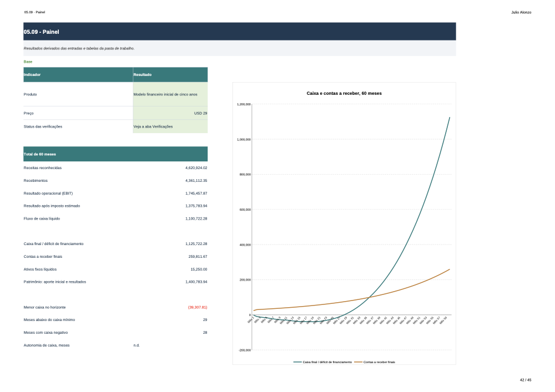Viewport: 555px width, 392px height.
Task: Click the chart title Caixa e contas a receber
Action: tap(344, 93)
